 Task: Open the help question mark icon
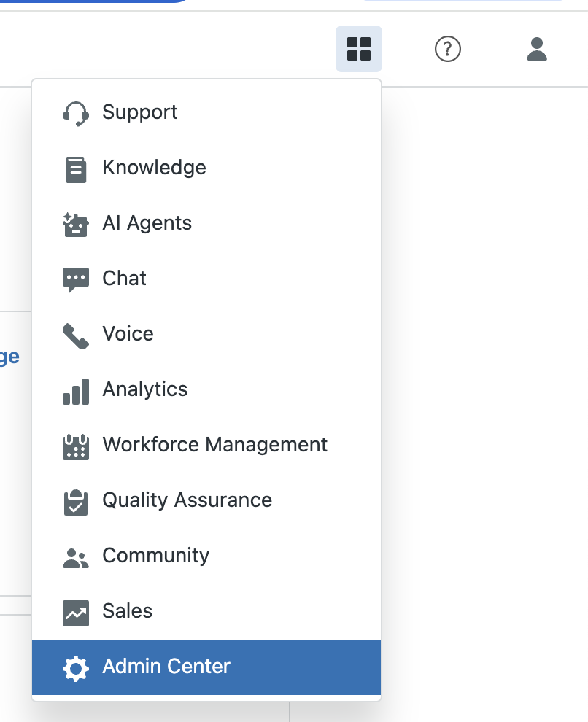447,49
